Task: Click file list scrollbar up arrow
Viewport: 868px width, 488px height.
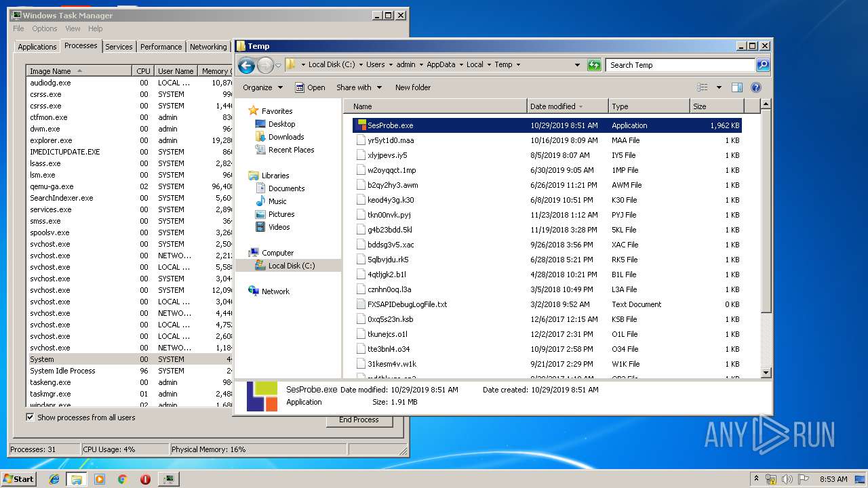Action: click(766, 104)
